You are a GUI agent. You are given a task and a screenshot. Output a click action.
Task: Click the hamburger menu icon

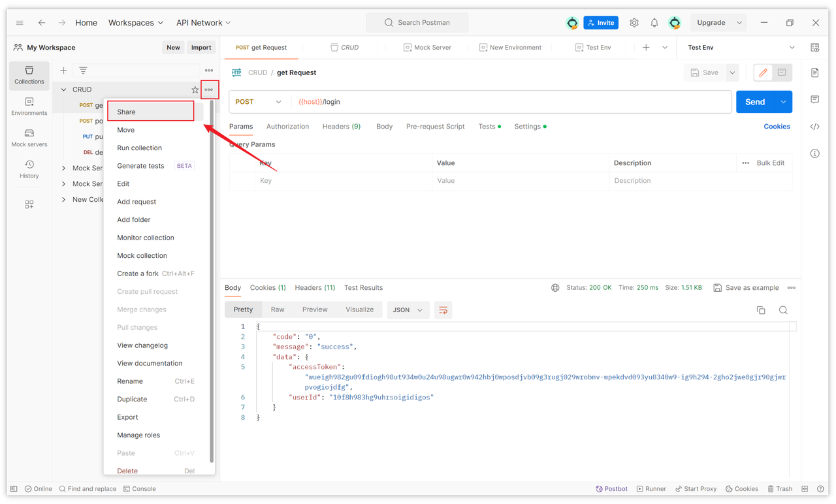pyautogui.click(x=20, y=23)
